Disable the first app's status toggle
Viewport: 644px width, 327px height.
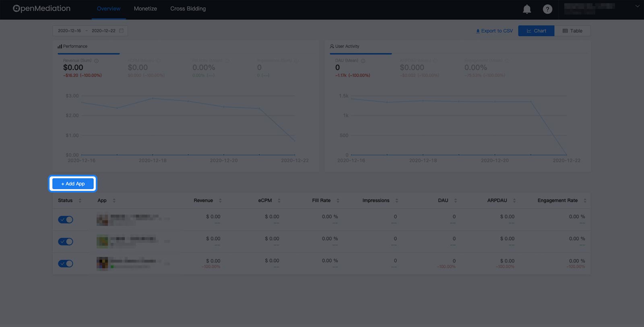point(66,219)
